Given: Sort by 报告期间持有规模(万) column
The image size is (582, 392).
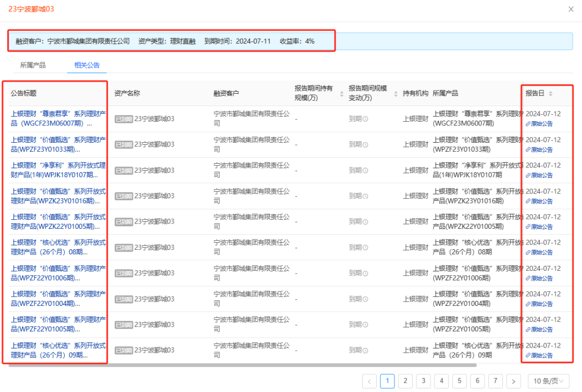Looking at the screenshot, I should 342,93.
